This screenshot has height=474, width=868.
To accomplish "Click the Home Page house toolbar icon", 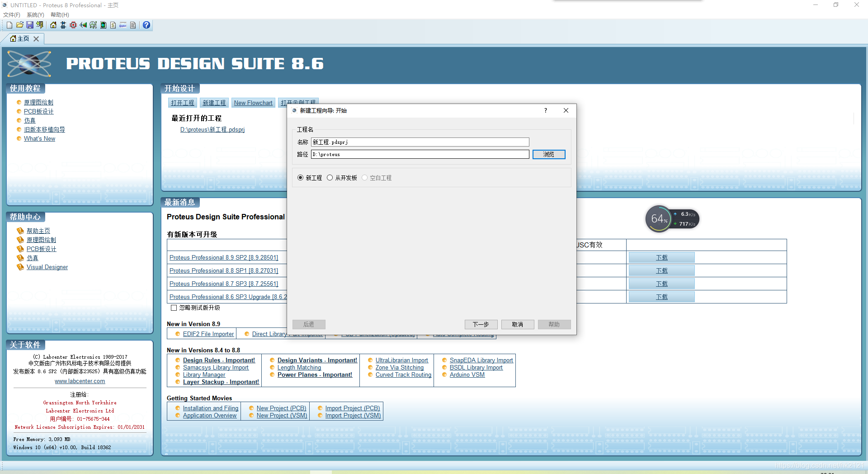I will (53, 25).
